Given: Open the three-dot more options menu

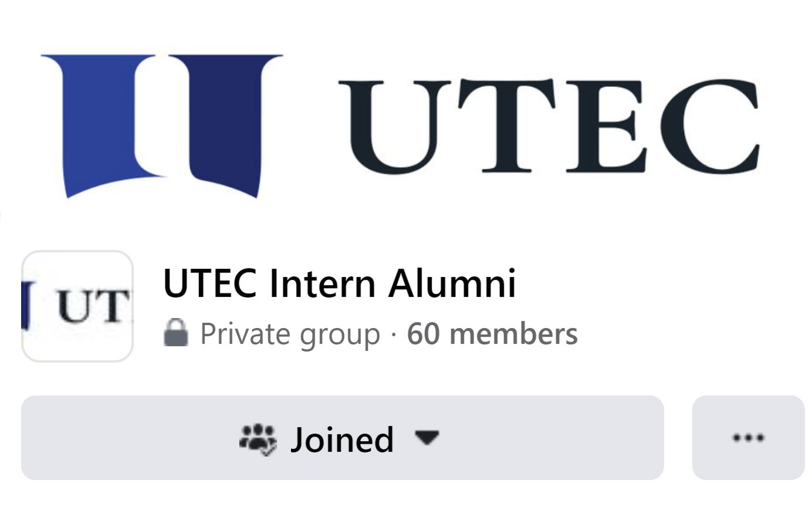Looking at the screenshot, I should coord(748,438).
